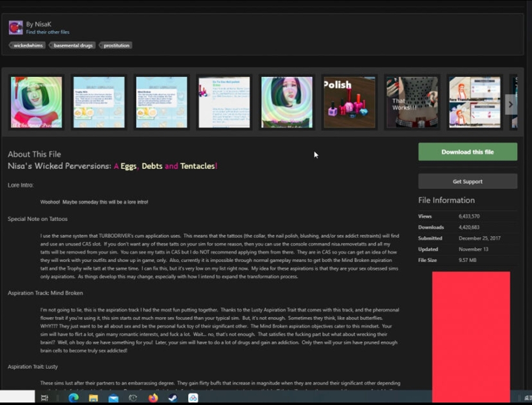Click the Updated date November 13
The height and width of the screenshot is (405, 532).
click(x=473, y=249)
